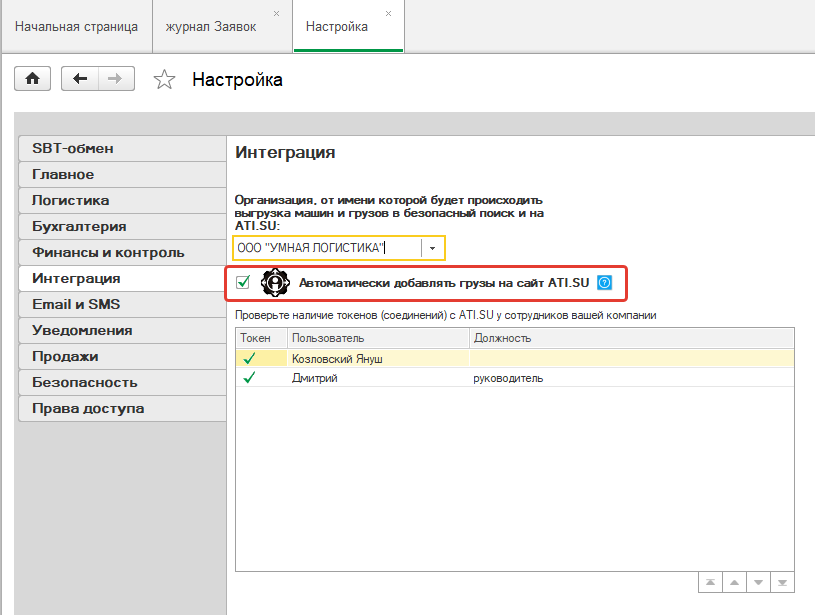The width and height of the screenshot is (815, 615).
Task: Open the Безопасность section
Action: (x=122, y=383)
